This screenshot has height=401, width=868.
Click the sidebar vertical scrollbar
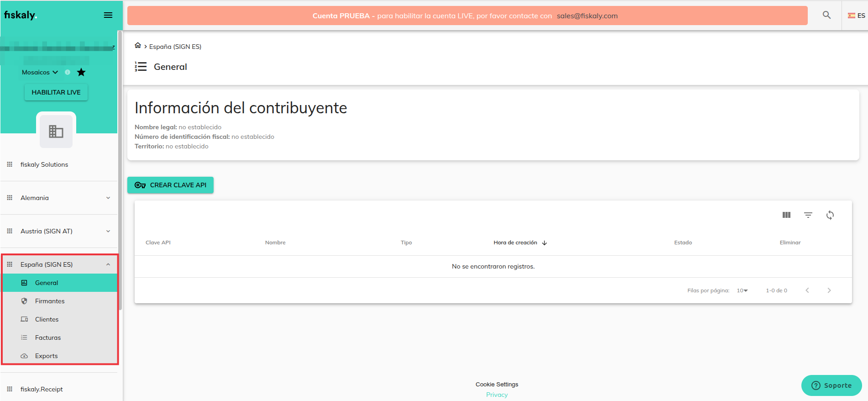(x=120, y=170)
